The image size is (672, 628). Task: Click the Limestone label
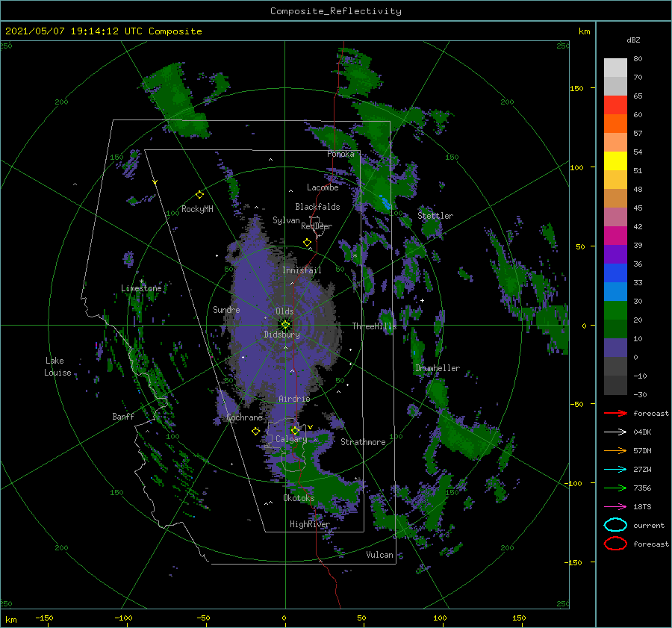(141, 288)
